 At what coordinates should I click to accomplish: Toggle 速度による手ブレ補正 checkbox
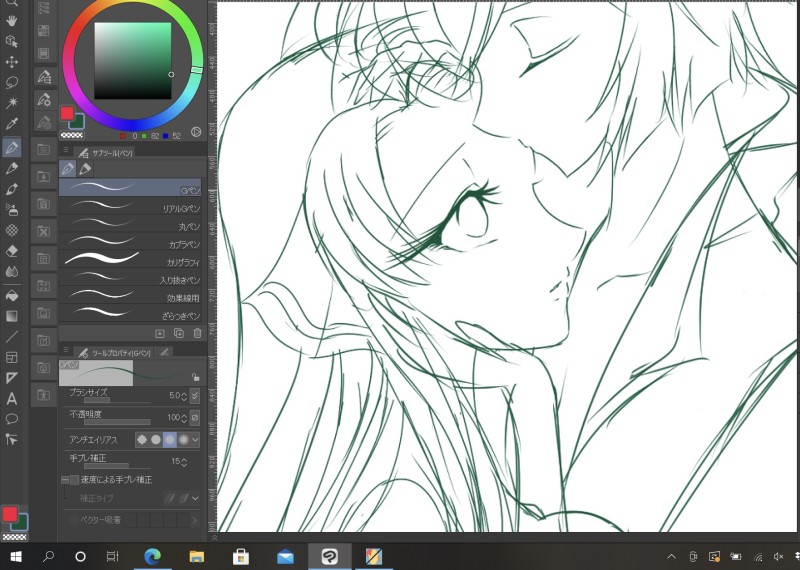click(x=74, y=480)
